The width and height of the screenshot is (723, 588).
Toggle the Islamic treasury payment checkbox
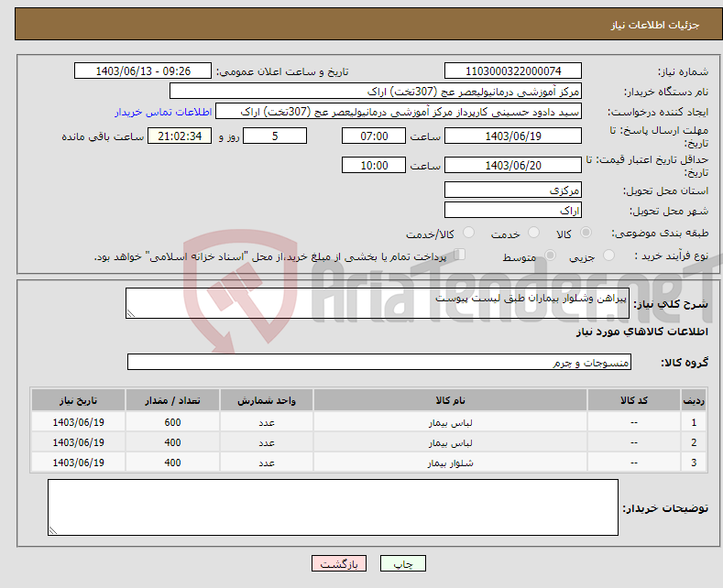click(x=460, y=255)
